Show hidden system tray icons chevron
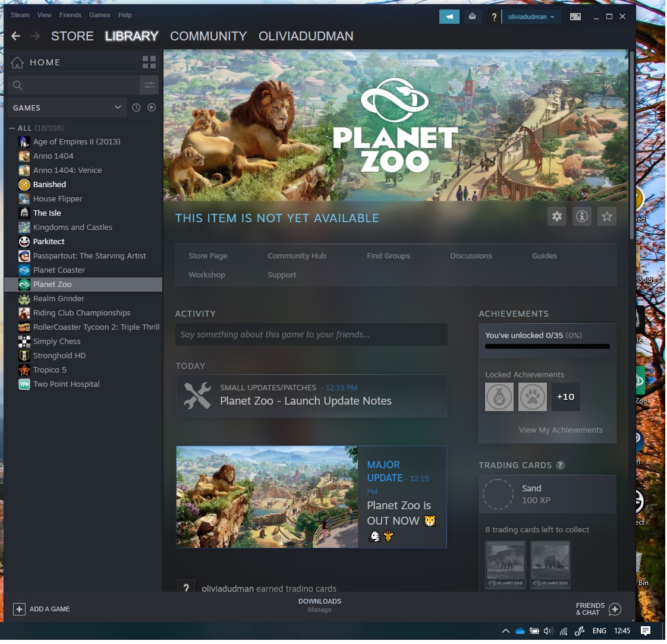This screenshot has height=644, width=667. tap(505, 631)
